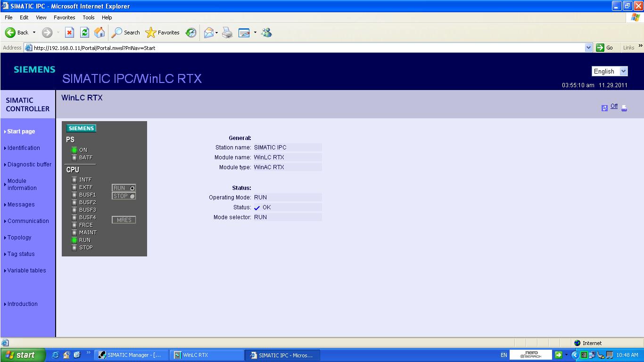This screenshot has width=644, height=362.
Task: Open the View menu
Action: click(x=41, y=17)
